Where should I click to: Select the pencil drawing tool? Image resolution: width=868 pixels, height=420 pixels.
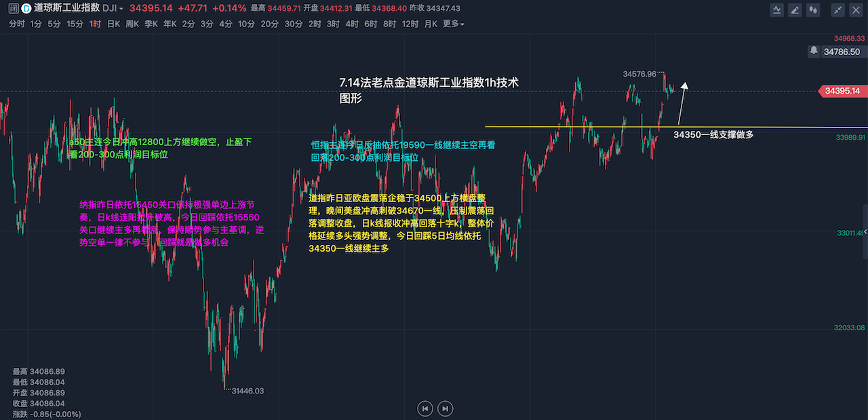[x=795, y=9]
